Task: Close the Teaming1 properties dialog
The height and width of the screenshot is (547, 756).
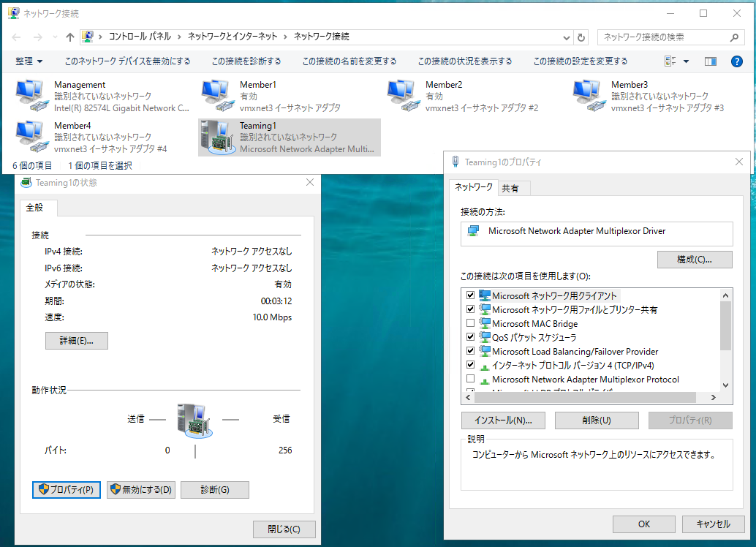Action: coord(738,162)
